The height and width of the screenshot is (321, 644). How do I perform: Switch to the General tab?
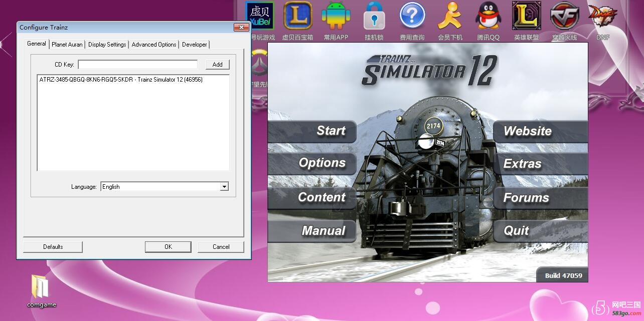point(37,44)
